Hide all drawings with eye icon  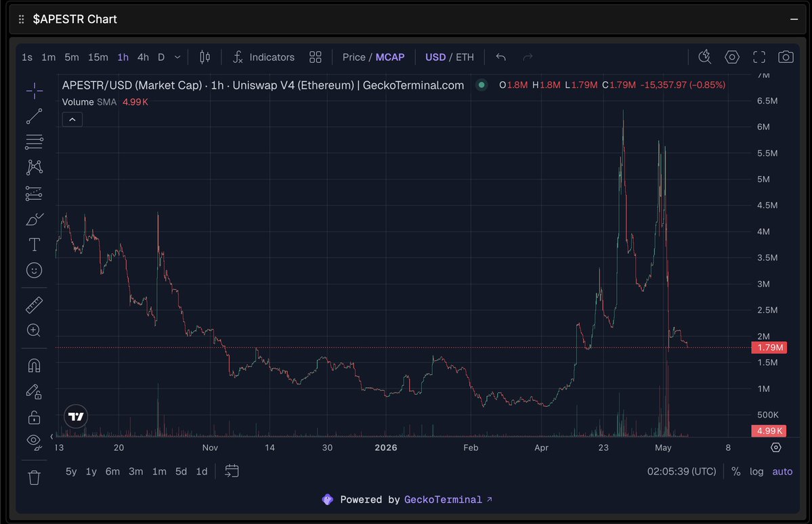click(34, 442)
